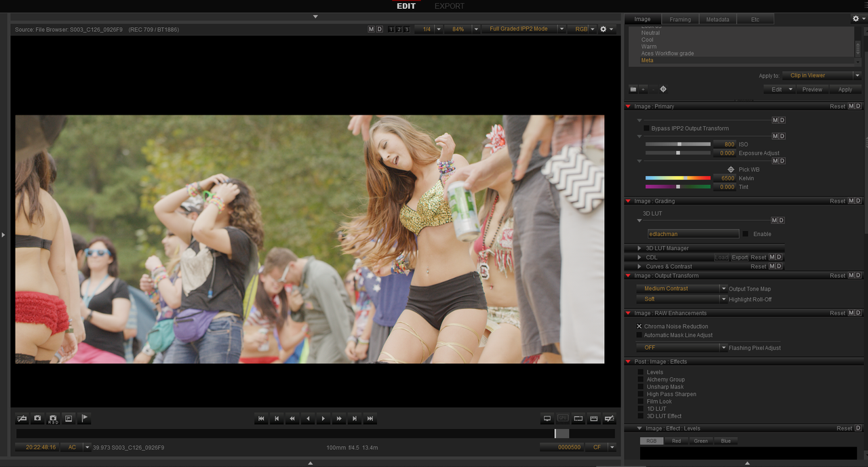The width and height of the screenshot is (868, 467).
Task: Open the right panel settings gear
Action: 856,19
